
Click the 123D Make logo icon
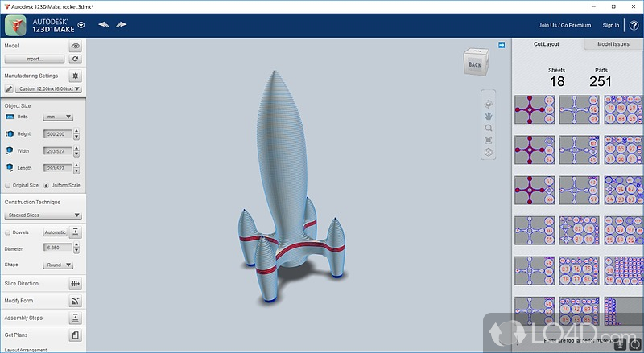15,26
